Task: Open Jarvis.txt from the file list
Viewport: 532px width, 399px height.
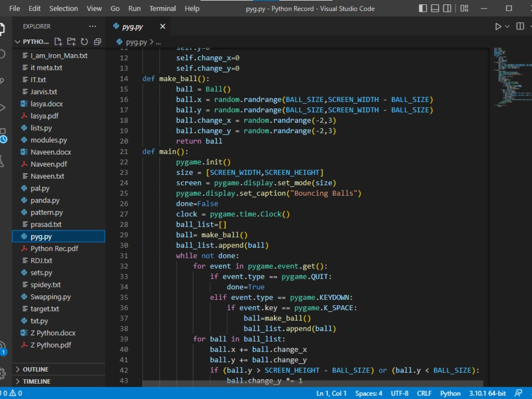Action: (59, 92)
